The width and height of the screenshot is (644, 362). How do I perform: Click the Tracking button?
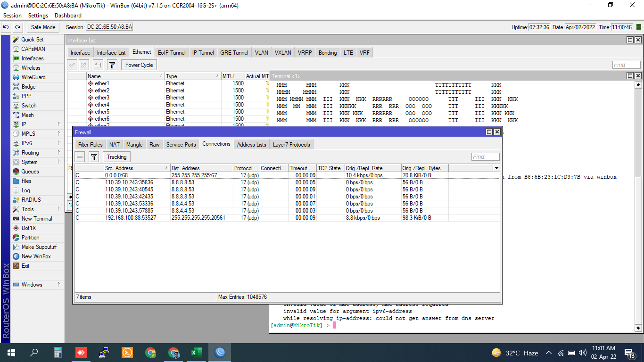116,157
